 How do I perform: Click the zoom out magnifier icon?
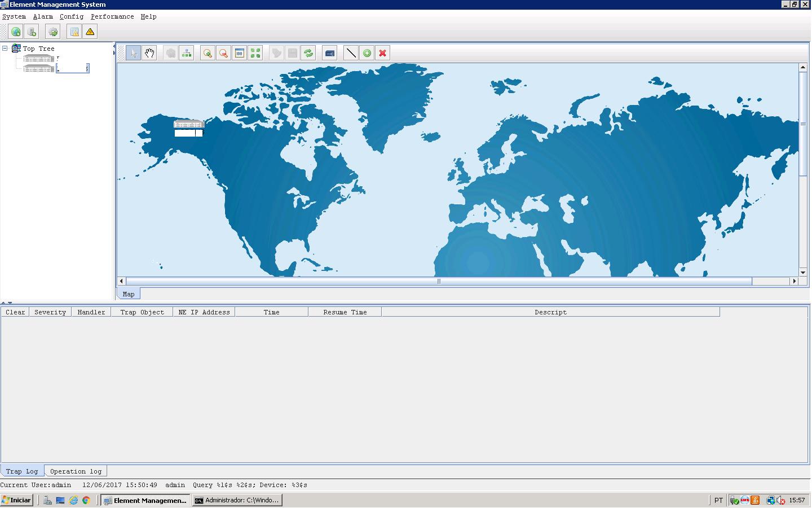point(223,53)
